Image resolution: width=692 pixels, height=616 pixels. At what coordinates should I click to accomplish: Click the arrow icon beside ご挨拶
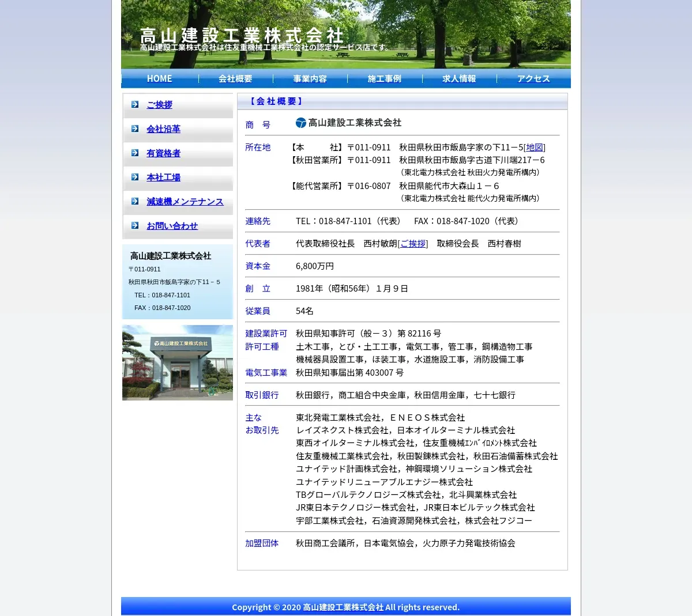point(135,104)
